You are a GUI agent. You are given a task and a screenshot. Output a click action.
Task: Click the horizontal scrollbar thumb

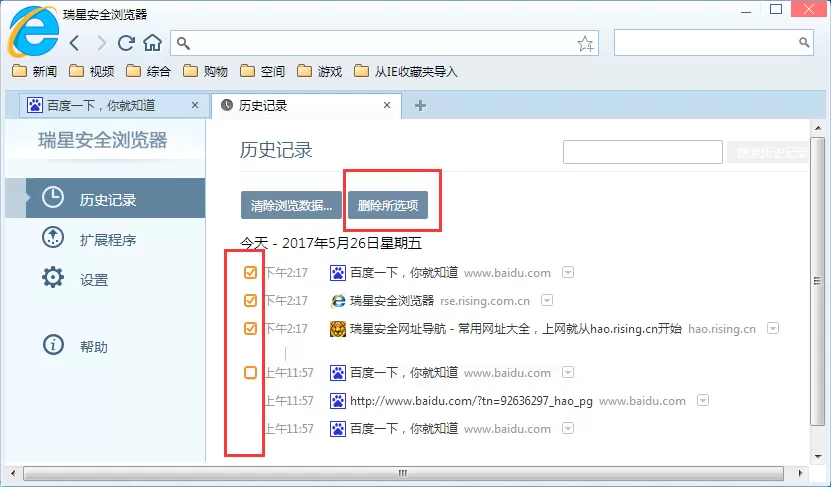(403, 473)
